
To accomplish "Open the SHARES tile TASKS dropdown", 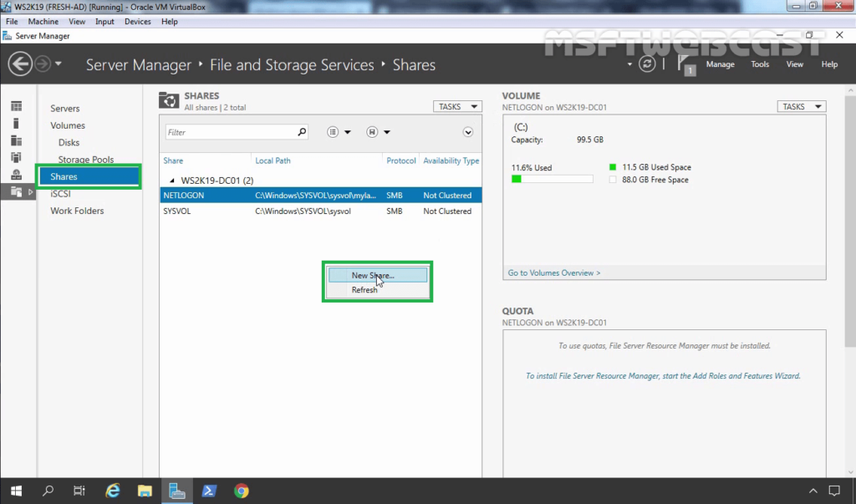I will tap(457, 106).
